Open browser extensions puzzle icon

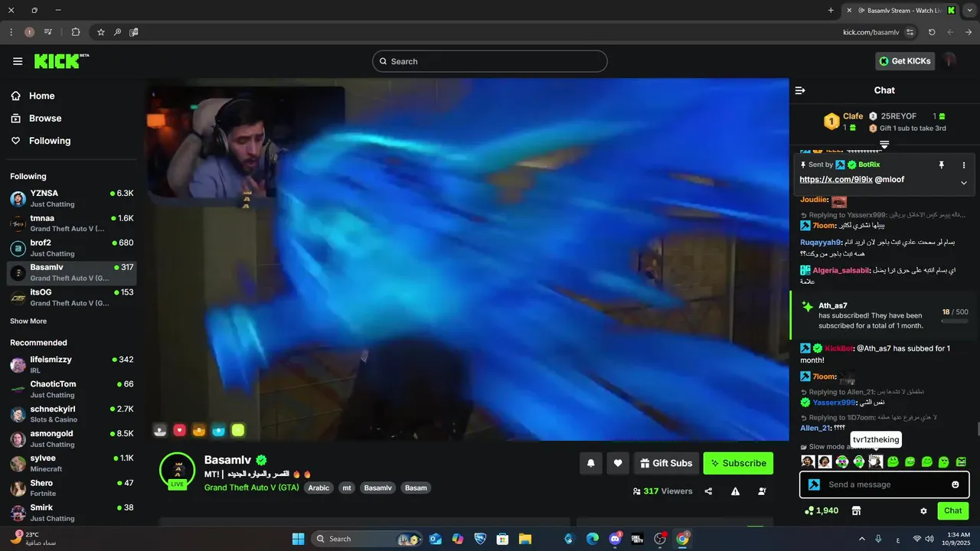tap(75, 32)
